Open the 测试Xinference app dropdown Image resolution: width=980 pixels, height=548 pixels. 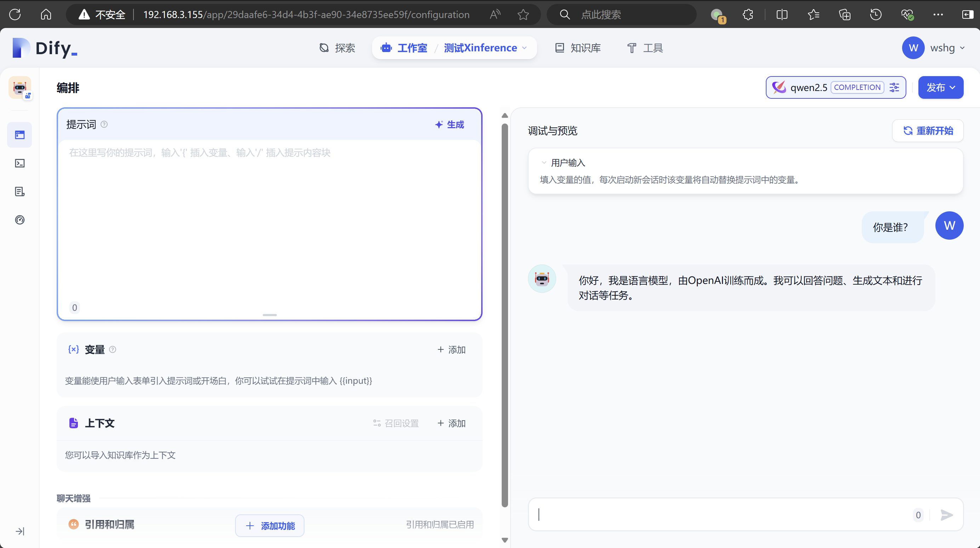pos(485,48)
